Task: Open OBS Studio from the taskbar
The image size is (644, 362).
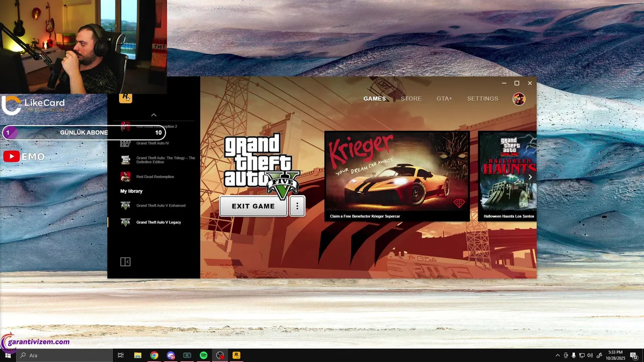Action: tap(220, 355)
